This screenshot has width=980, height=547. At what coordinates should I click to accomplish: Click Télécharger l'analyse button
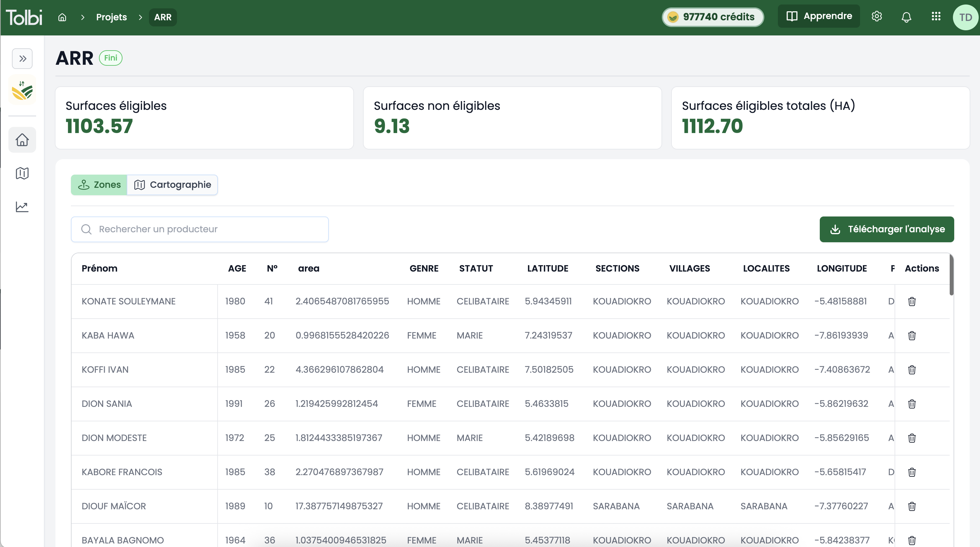pyautogui.click(x=887, y=229)
